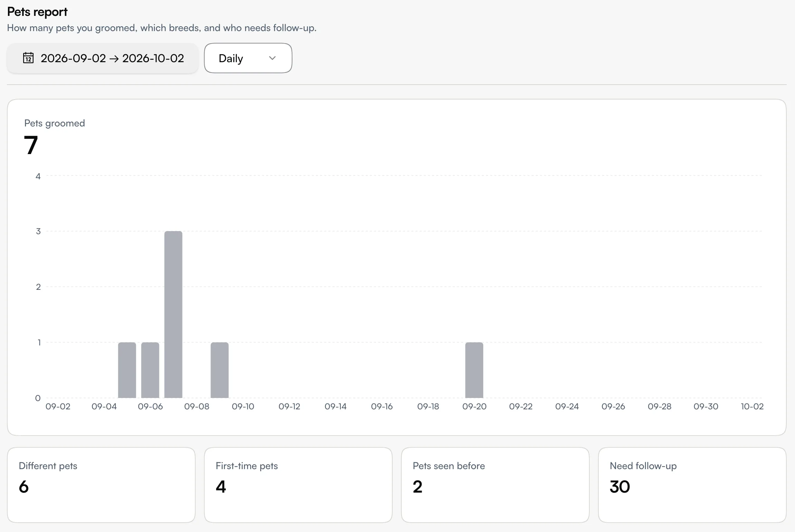Click the calendar icon in date range
795x532 pixels.
tap(28, 58)
